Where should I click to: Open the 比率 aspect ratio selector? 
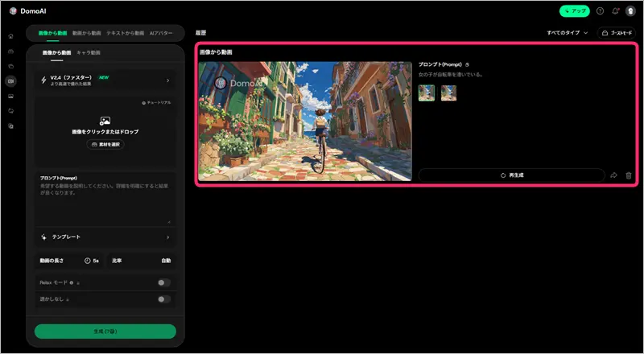coord(142,261)
